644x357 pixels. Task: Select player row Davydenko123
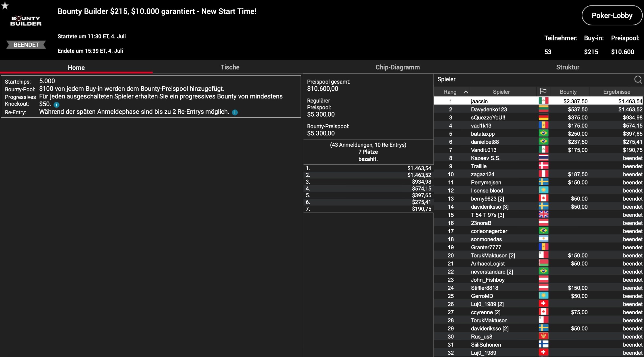coord(489,109)
